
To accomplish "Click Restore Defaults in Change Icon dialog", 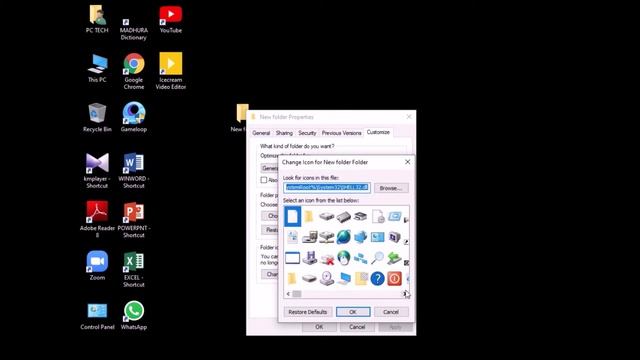I will [x=308, y=312].
